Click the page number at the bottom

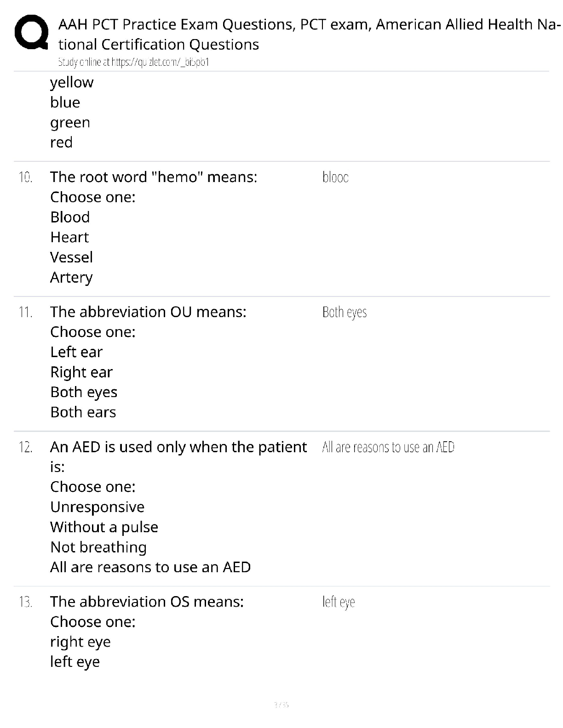[x=281, y=705]
